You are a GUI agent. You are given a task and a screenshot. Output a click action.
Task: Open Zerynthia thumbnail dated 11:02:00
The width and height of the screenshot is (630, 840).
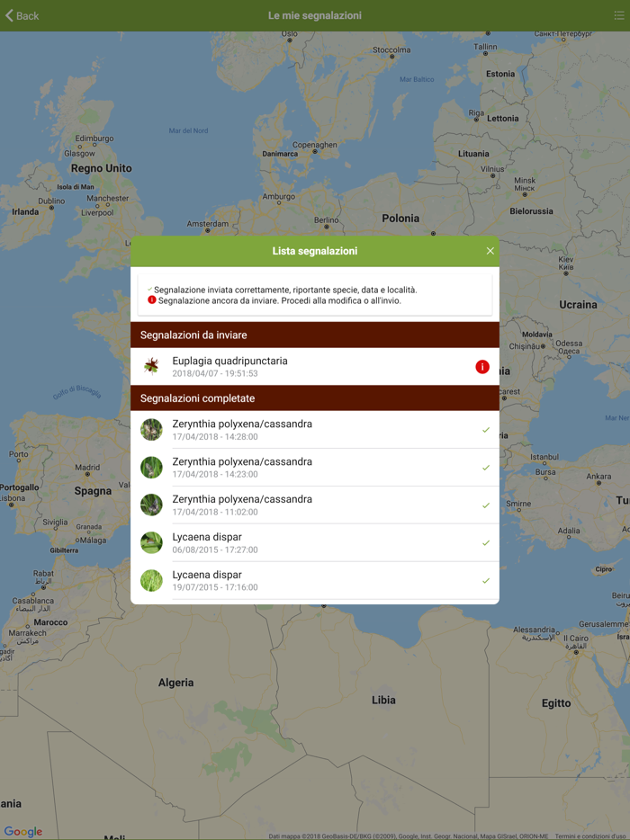151,505
